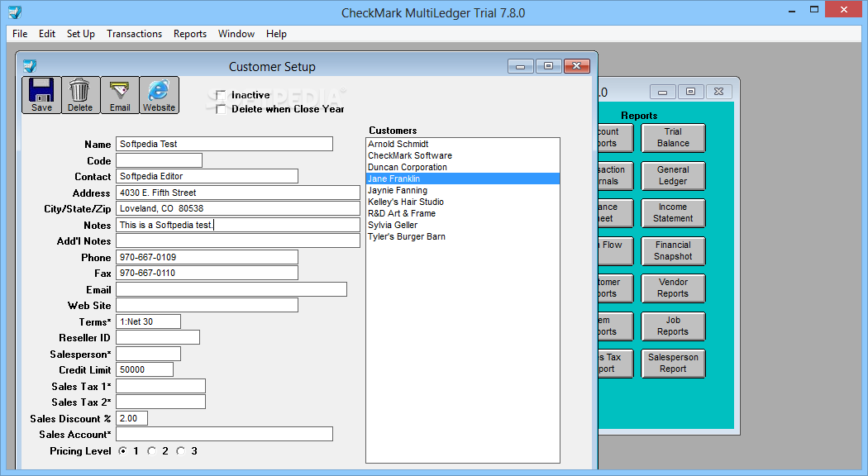Click the Customer Setup window icon

click(29, 66)
